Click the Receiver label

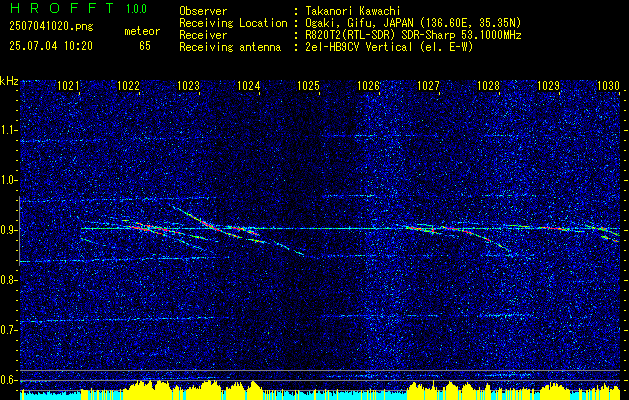(203, 35)
